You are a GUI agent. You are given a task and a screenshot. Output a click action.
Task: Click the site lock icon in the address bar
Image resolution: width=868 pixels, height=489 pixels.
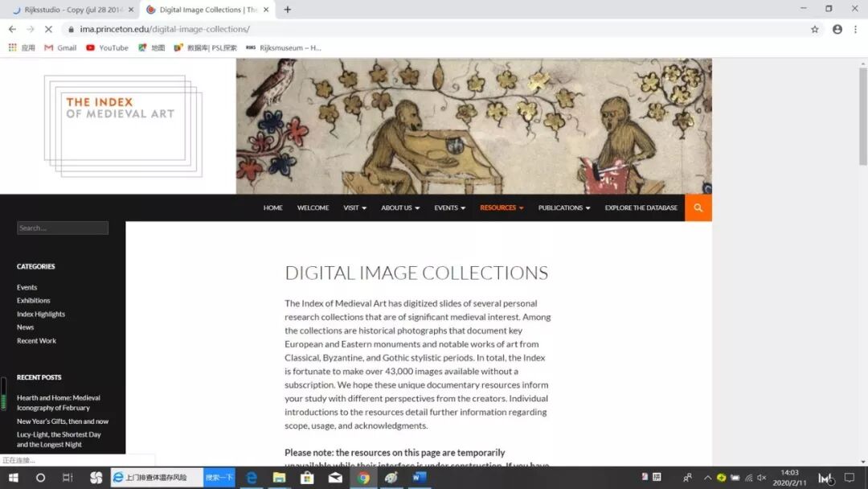[x=71, y=29]
